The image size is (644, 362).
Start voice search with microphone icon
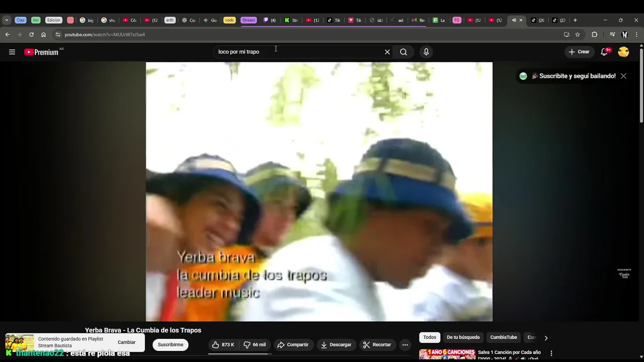coord(426,52)
